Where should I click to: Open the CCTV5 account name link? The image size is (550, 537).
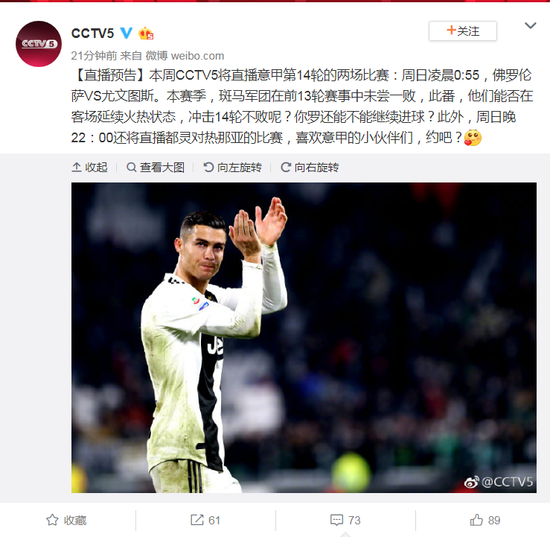[93, 33]
